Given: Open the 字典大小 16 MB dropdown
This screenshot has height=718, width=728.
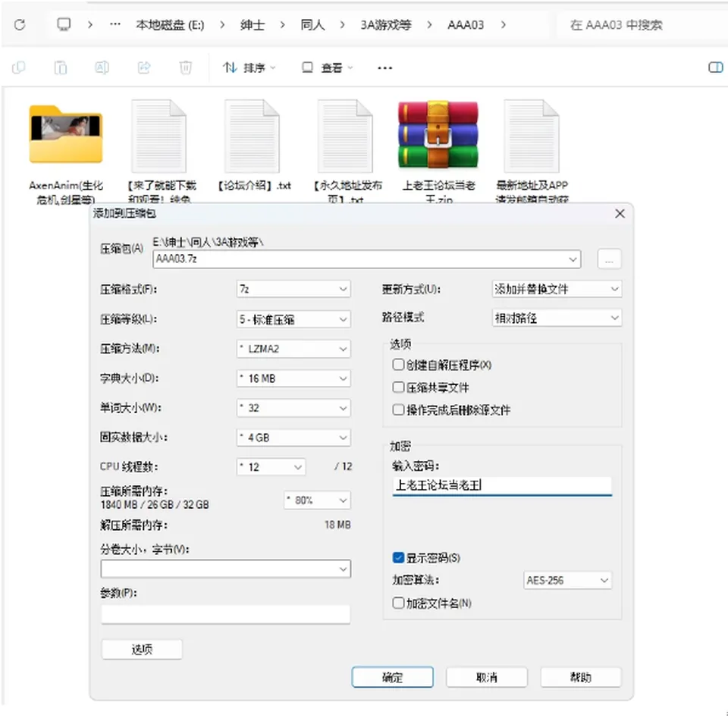Looking at the screenshot, I should tap(293, 378).
